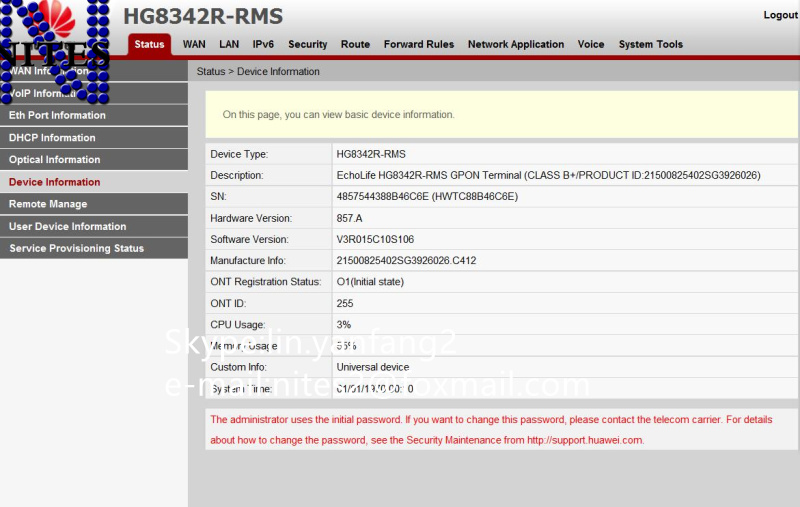Click the ONT ID value 255
This screenshot has width=800, height=507.
click(x=345, y=303)
